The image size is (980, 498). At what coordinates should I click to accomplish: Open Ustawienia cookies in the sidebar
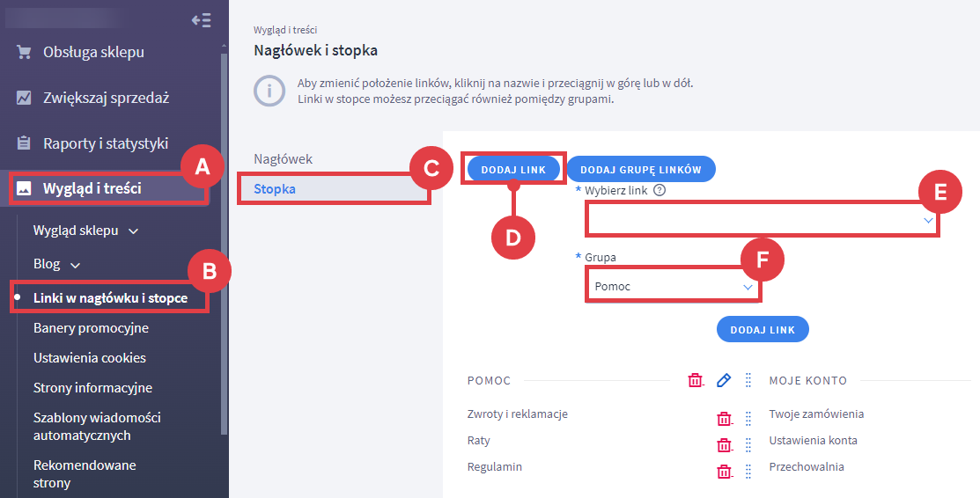click(90, 358)
